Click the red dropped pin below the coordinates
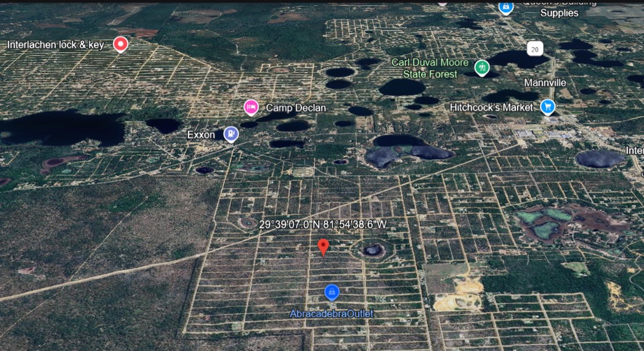The height and width of the screenshot is (351, 644). (324, 247)
